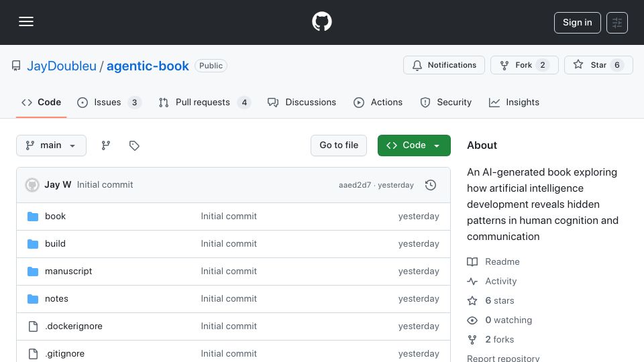Open the agentic-book repository link
This screenshot has width=644, height=362.
point(148,66)
